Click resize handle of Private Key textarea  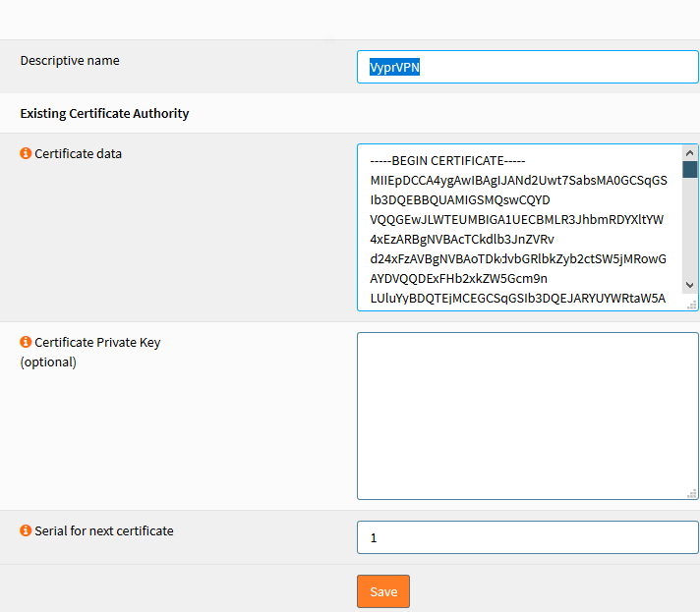point(691,493)
